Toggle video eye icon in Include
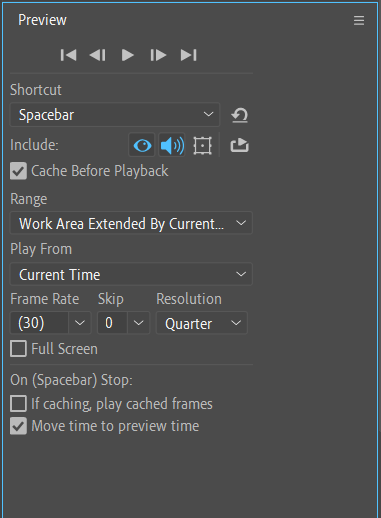 142,145
